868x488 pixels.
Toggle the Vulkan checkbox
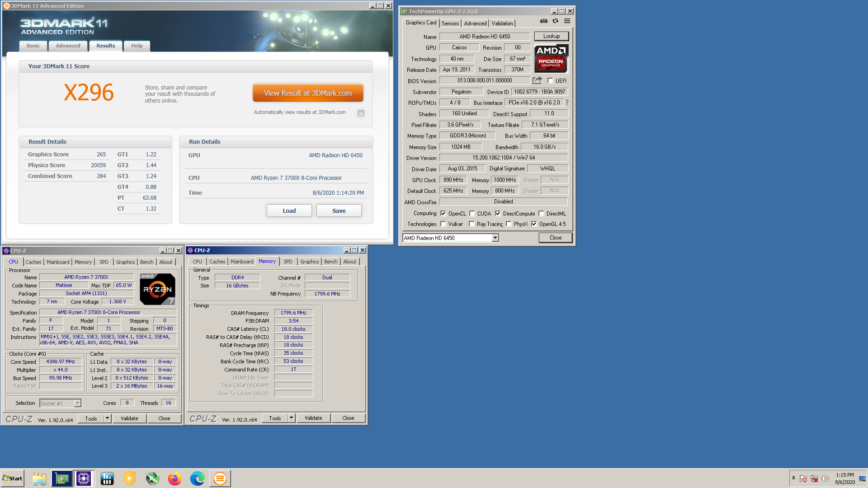pos(443,224)
